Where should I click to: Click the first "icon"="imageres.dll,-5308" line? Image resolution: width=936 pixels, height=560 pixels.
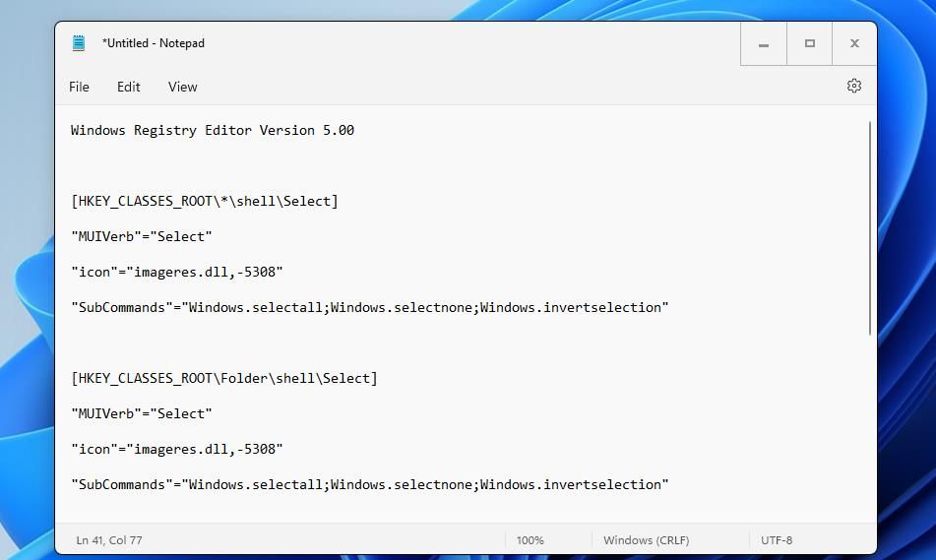177,273
